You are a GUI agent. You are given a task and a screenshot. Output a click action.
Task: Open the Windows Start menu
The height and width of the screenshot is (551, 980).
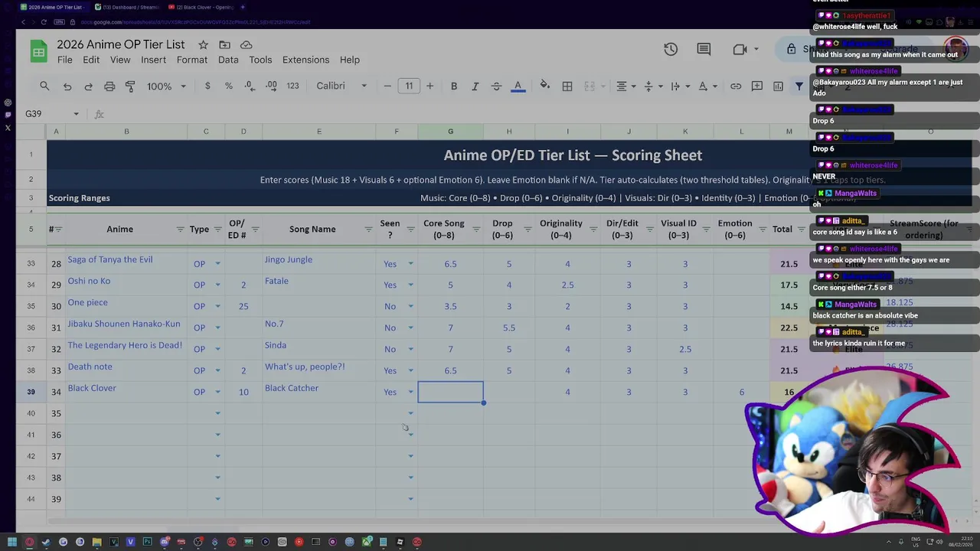(12, 543)
